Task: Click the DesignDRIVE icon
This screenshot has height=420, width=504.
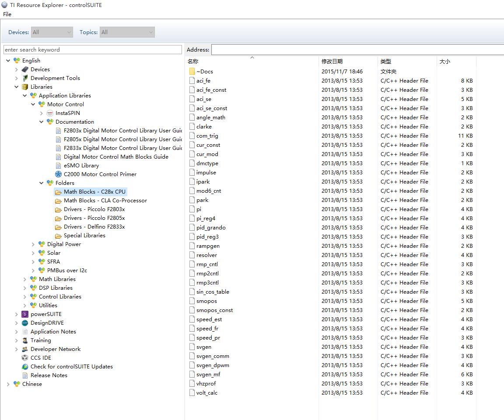Action: tap(25, 323)
